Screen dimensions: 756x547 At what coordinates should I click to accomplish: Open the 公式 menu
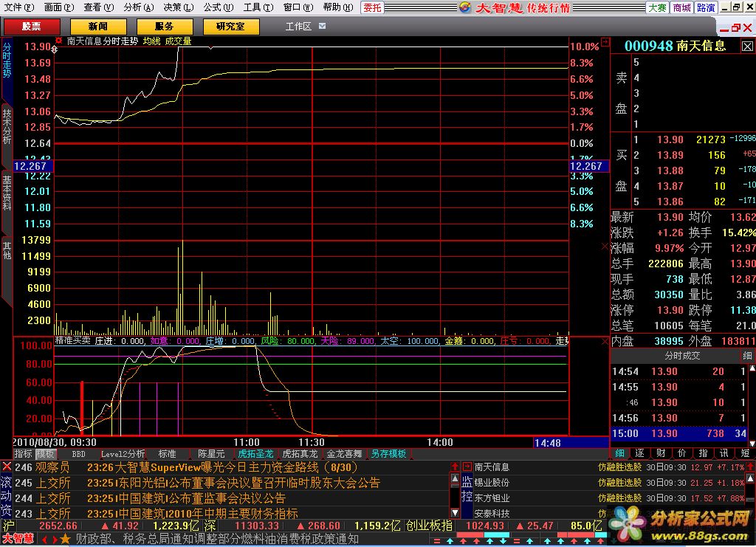[218, 7]
